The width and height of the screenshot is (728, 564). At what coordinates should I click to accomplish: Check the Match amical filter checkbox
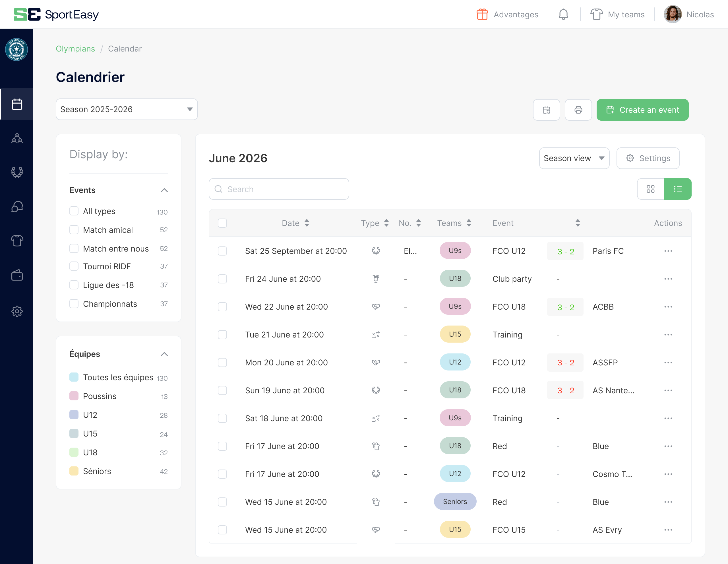click(x=74, y=229)
